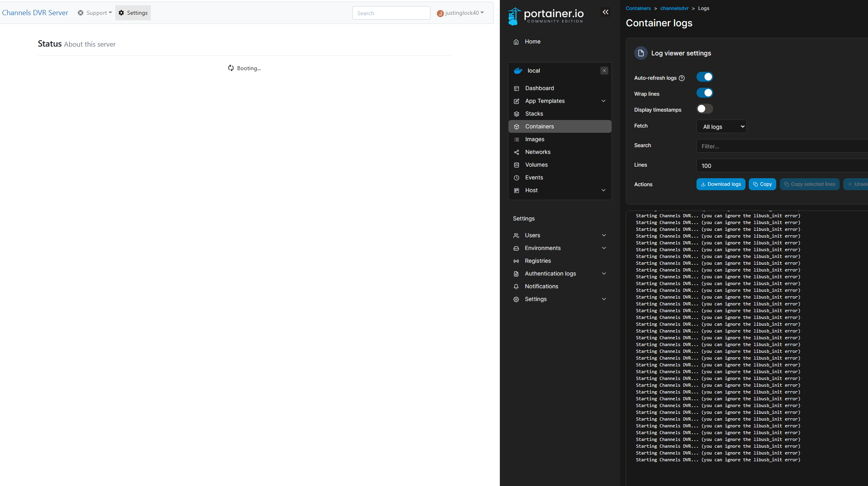Collapse the Portainer sidebar with double-chevron icon
The width and height of the screenshot is (868, 486).
click(605, 12)
